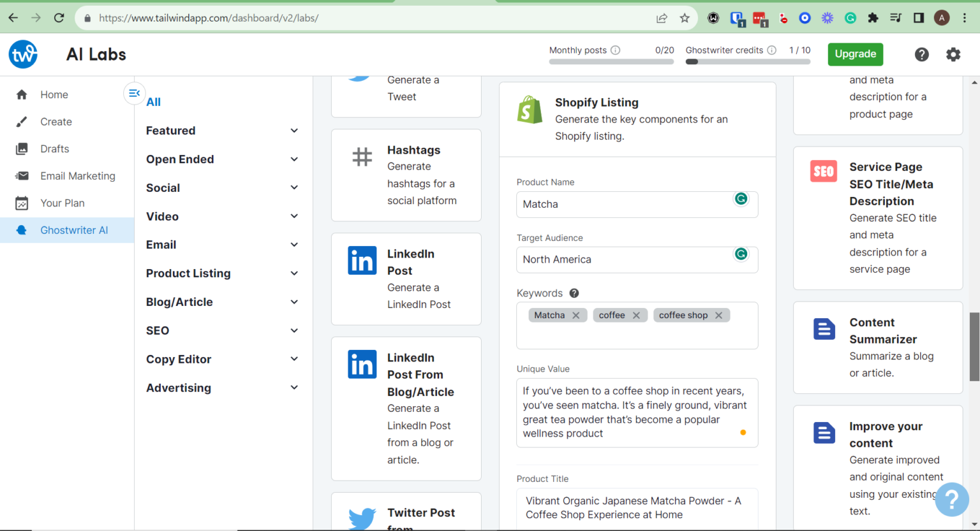This screenshot has width=980, height=531.
Task: Open the settings gear icon
Action: pos(953,54)
